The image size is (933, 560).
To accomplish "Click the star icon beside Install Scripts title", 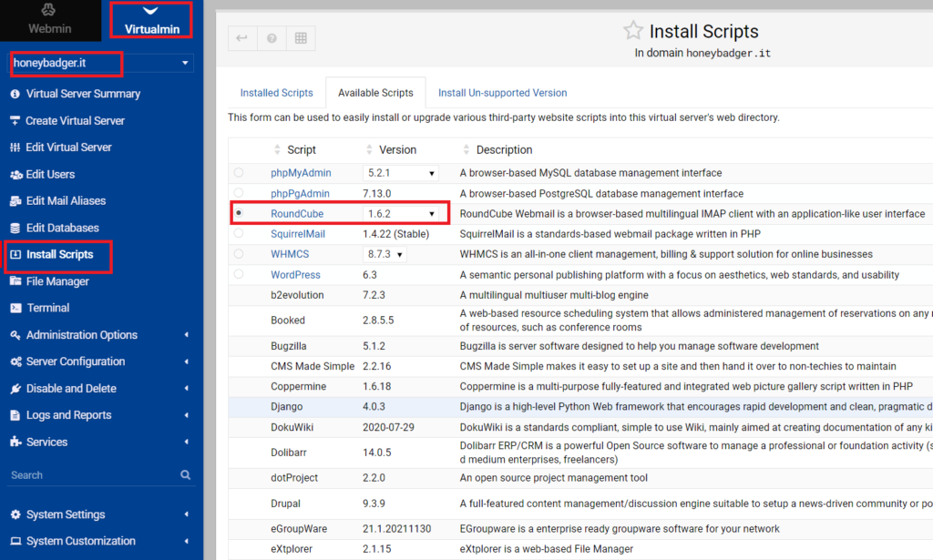I will point(633,30).
